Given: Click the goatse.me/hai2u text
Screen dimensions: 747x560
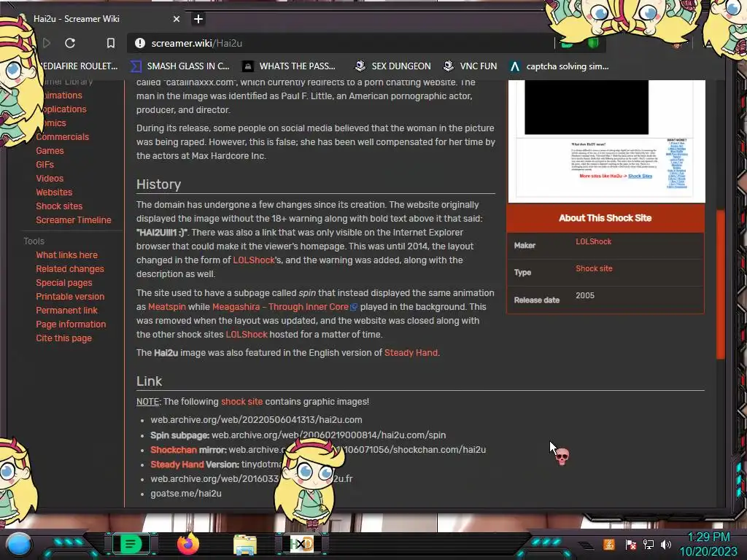Looking at the screenshot, I should 186,494.
